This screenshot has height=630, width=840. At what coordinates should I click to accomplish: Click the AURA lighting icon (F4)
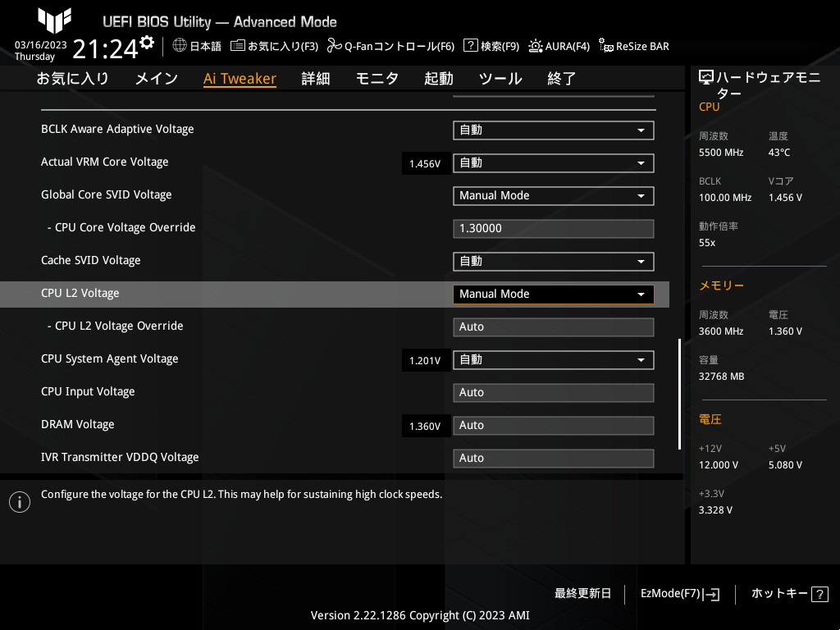pyautogui.click(x=535, y=46)
